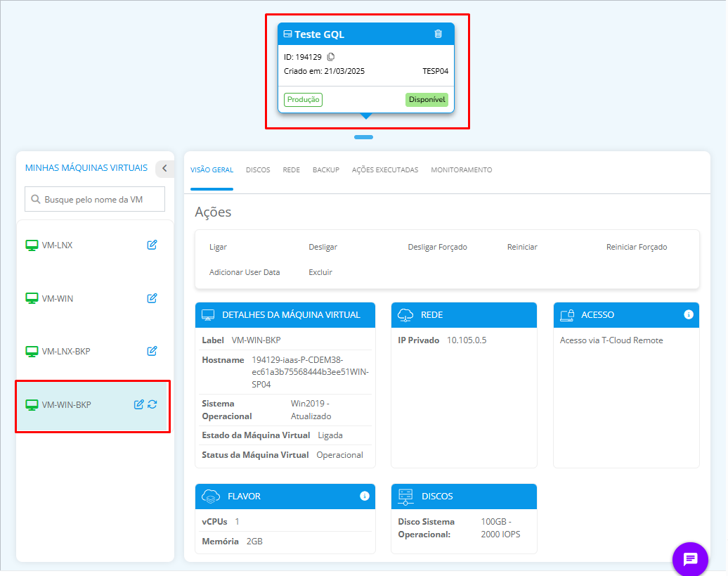Image resolution: width=728 pixels, height=576 pixels.
Task: Click Adicionar User Data
Action: pos(245,272)
